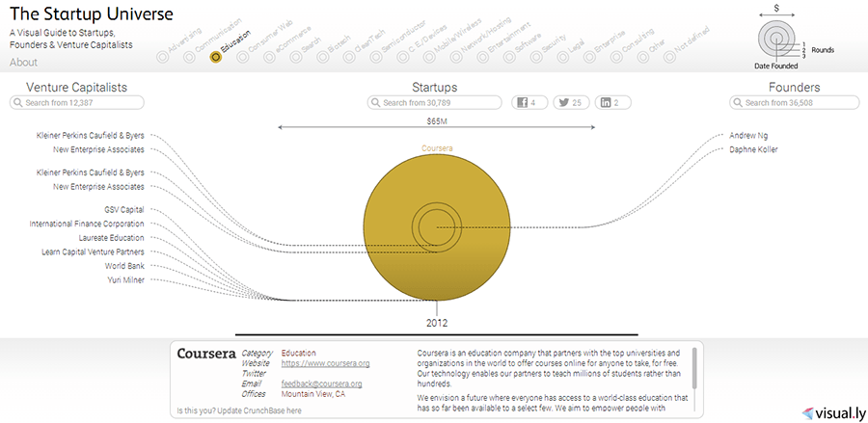Open the About page

tap(23, 63)
